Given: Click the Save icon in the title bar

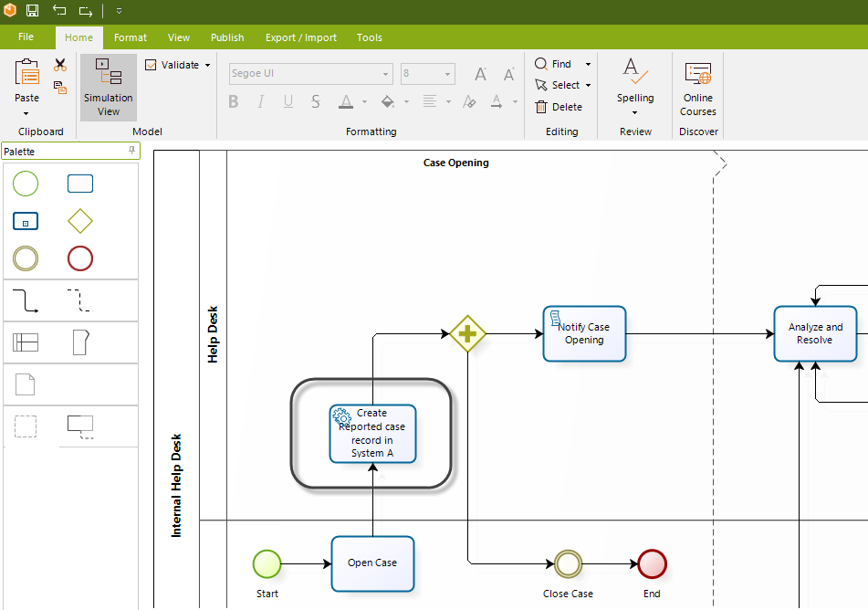Looking at the screenshot, I should point(33,10).
